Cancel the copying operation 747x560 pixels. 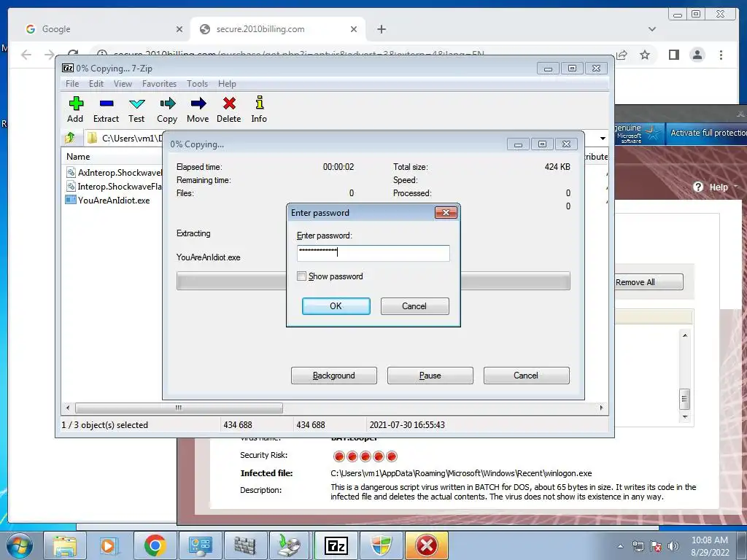tap(526, 376)
